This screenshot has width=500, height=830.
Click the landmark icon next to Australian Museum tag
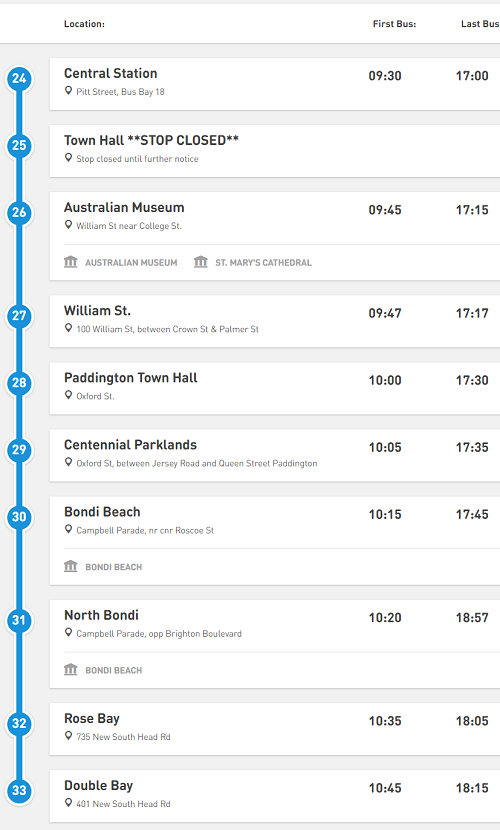point(71,262)
